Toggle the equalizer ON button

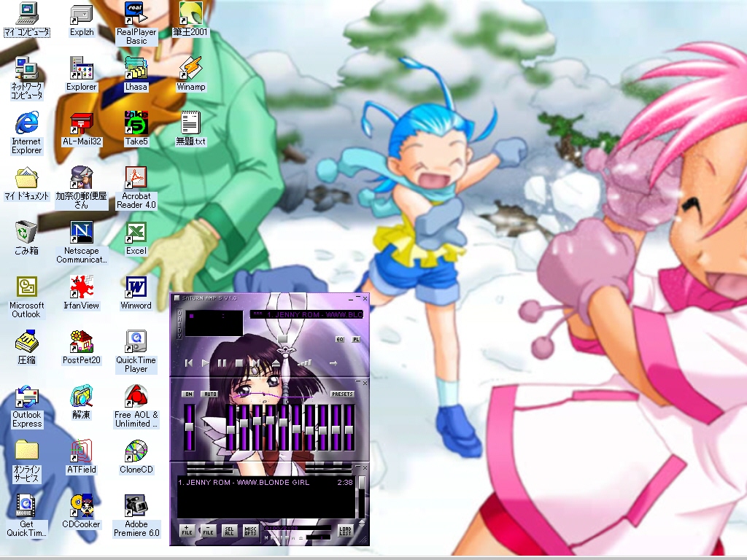click(189, 394)
